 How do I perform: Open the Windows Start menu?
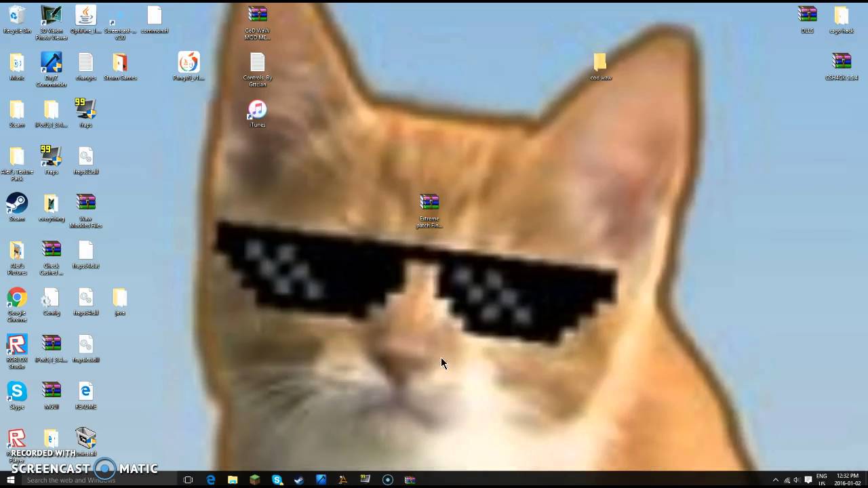tap(10, 480)
